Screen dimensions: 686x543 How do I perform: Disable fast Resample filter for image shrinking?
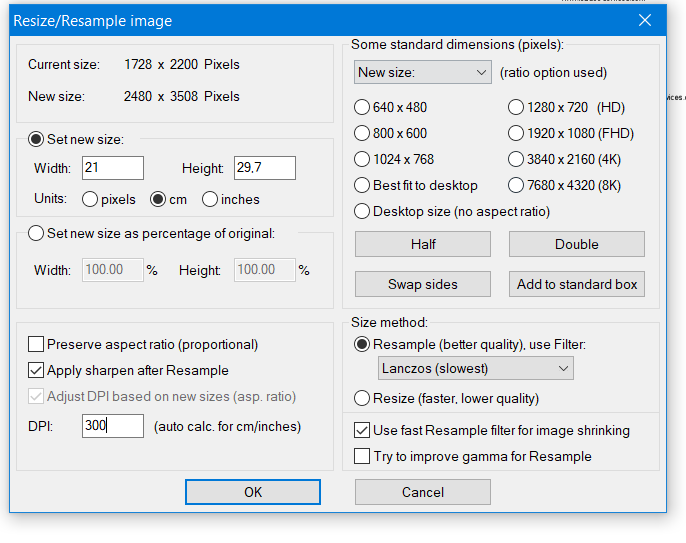click(x=363, y=431)
